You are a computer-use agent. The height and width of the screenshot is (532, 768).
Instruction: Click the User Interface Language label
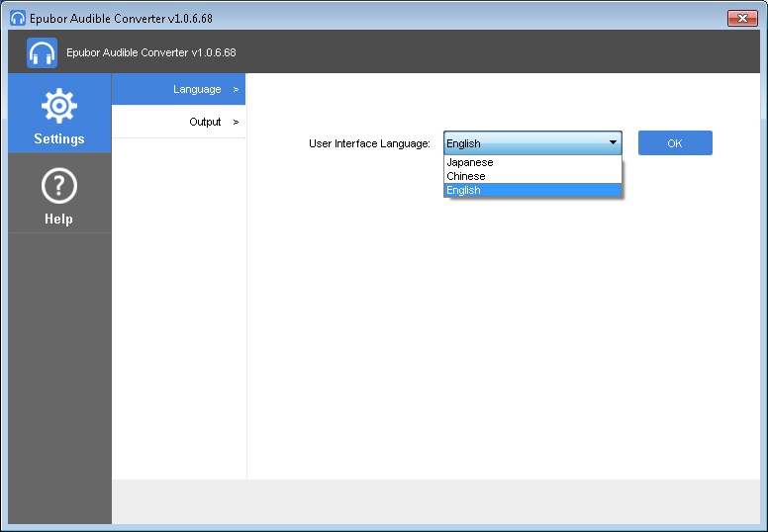tap(369, 143)
